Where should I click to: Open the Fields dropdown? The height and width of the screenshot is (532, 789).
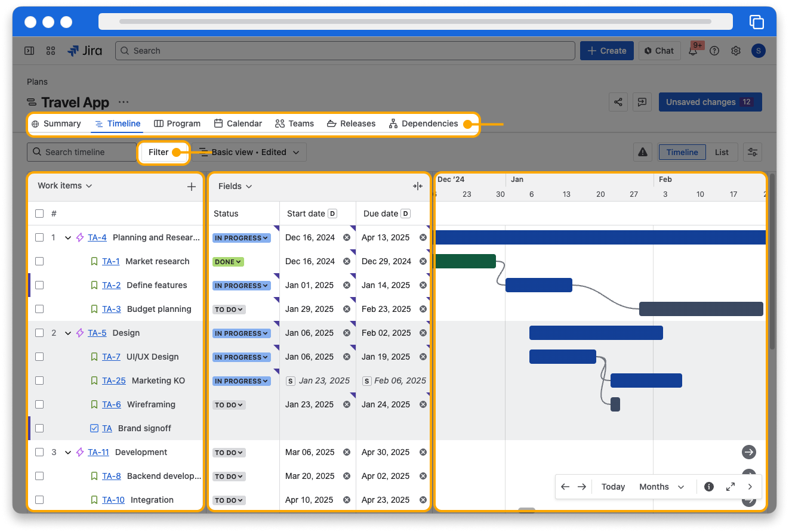pyautogui.click(x=235, y=186)
